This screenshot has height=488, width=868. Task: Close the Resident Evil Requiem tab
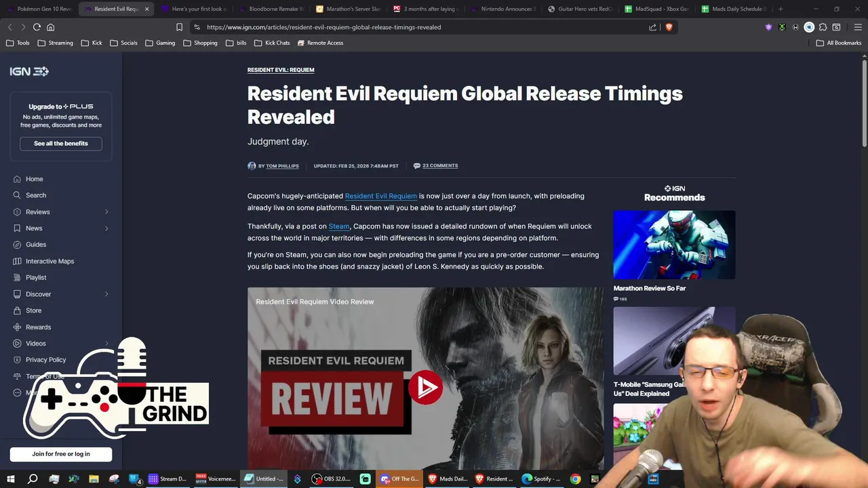[146, 9]
